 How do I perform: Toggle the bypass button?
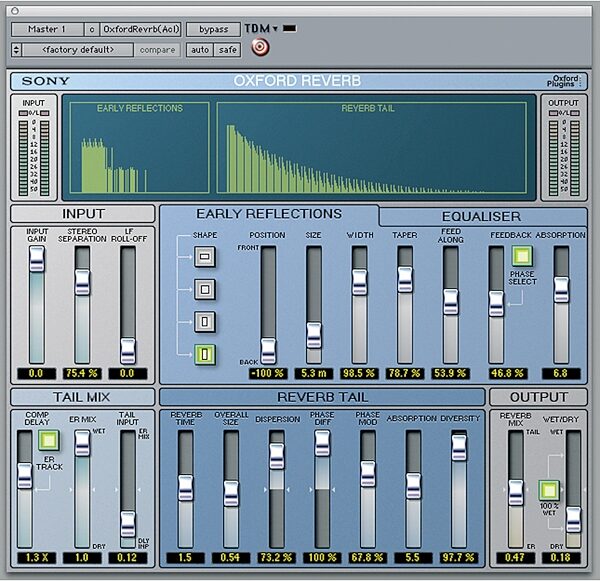pyautogui.click(x=213, y=29)
